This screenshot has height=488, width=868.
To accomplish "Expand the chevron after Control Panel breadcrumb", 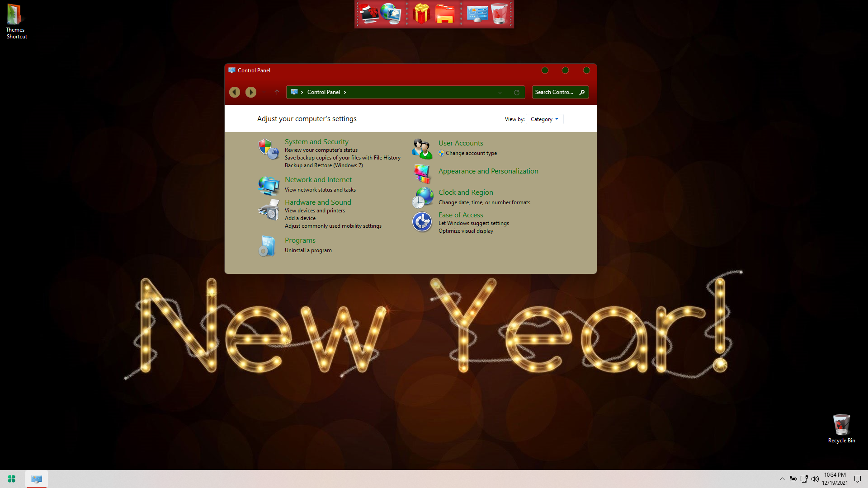I will point(345,92).
